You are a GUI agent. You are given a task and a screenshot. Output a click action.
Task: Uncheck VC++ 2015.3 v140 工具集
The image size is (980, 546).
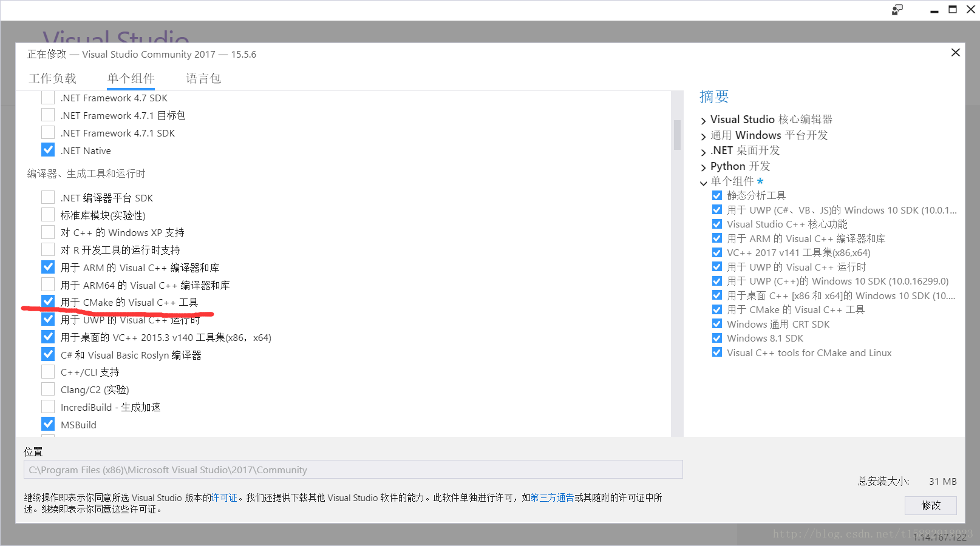[x=48, y=337]
